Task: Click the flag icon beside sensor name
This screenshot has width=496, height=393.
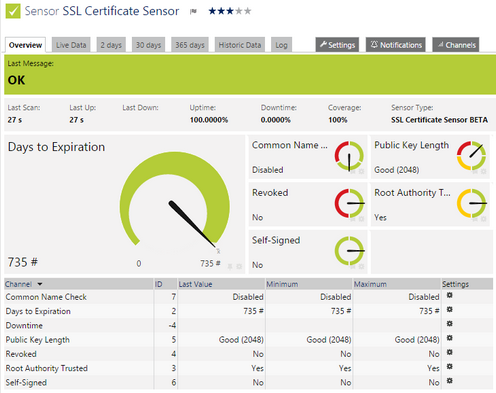Action: pyautogui.click(x=193, y=12)
